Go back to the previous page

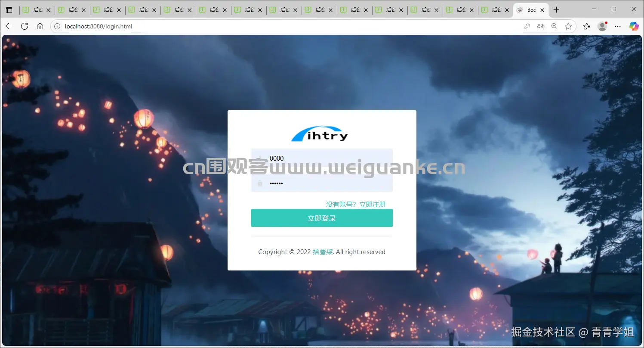(9, 26)
